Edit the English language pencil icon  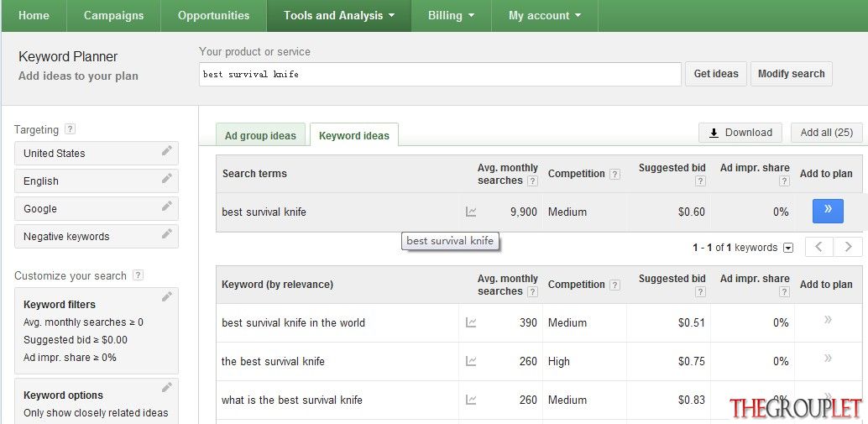click(166, 178)
